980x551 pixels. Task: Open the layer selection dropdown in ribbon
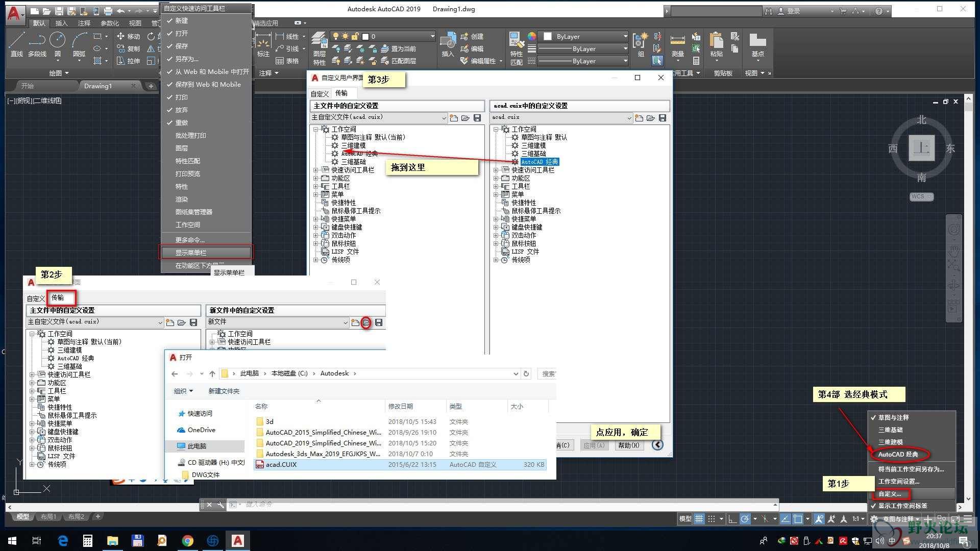(432, 36)
